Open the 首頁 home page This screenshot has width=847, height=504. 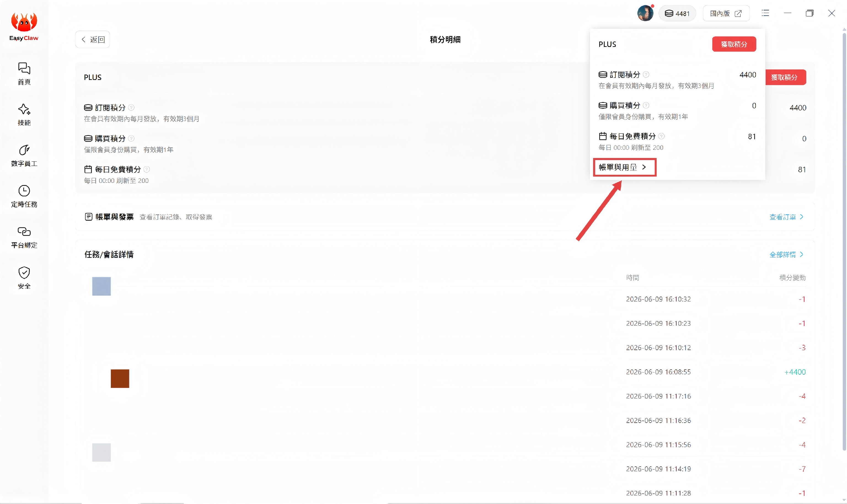pos(24,74)
